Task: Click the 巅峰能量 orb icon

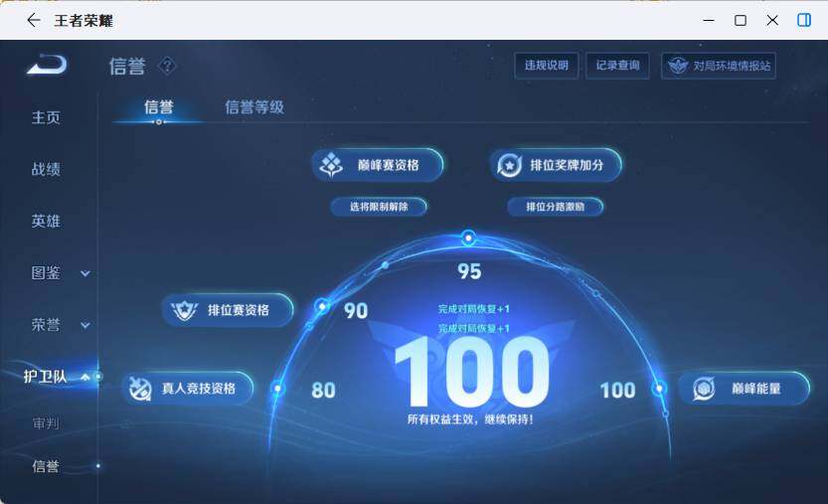Action: 704,389
